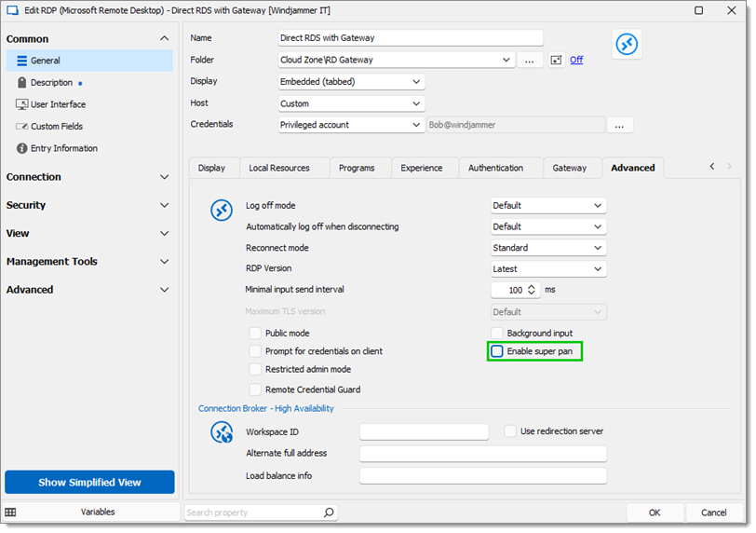Click the search magnifier icon
756x533 pixels.
329,512
